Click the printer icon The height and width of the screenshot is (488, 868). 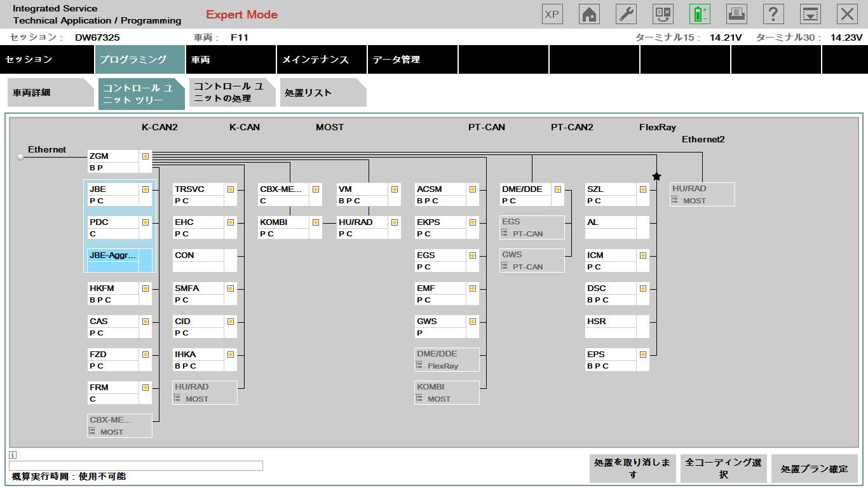736,14
